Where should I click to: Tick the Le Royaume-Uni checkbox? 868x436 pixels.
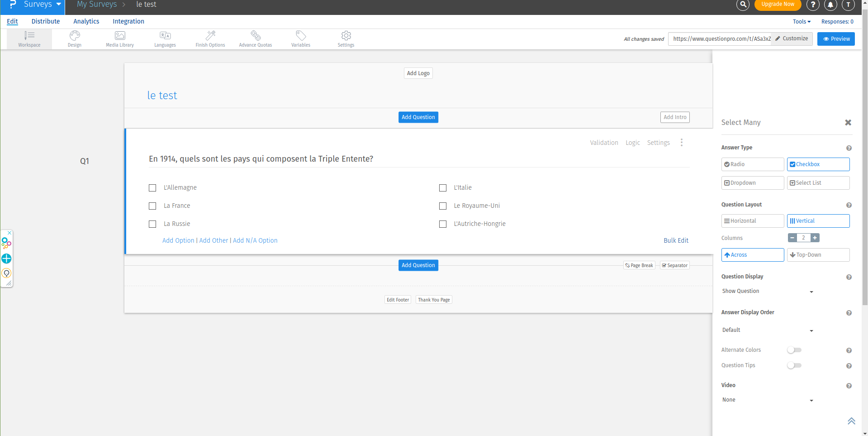pos(443,206)
